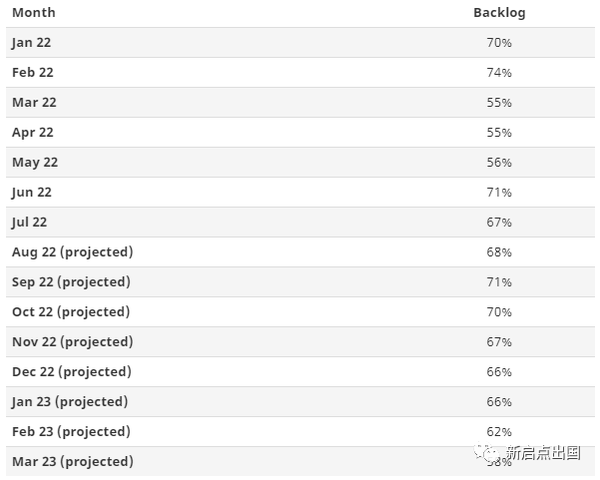Select the Aug 22 (projected) cell

(72, 252)
